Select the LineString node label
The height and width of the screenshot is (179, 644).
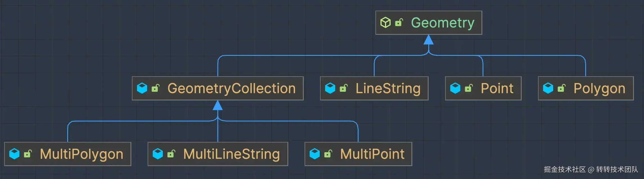[388, 88]
